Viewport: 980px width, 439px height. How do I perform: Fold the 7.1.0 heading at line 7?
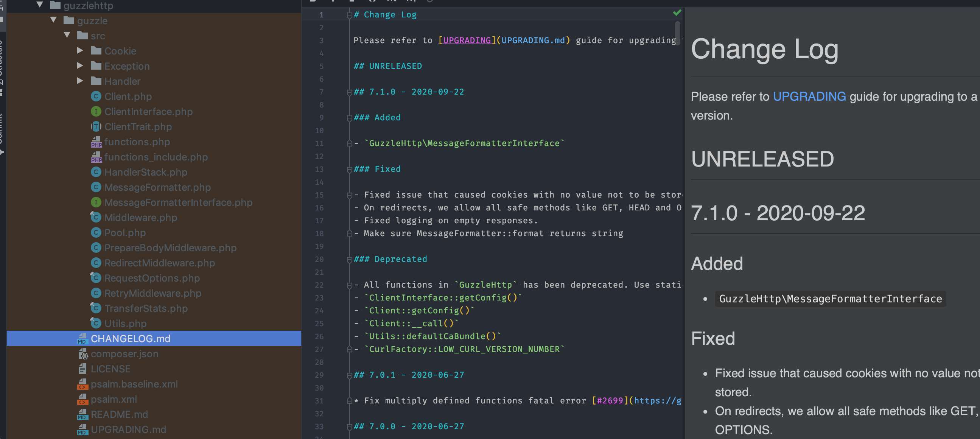[x=349, y=92]
